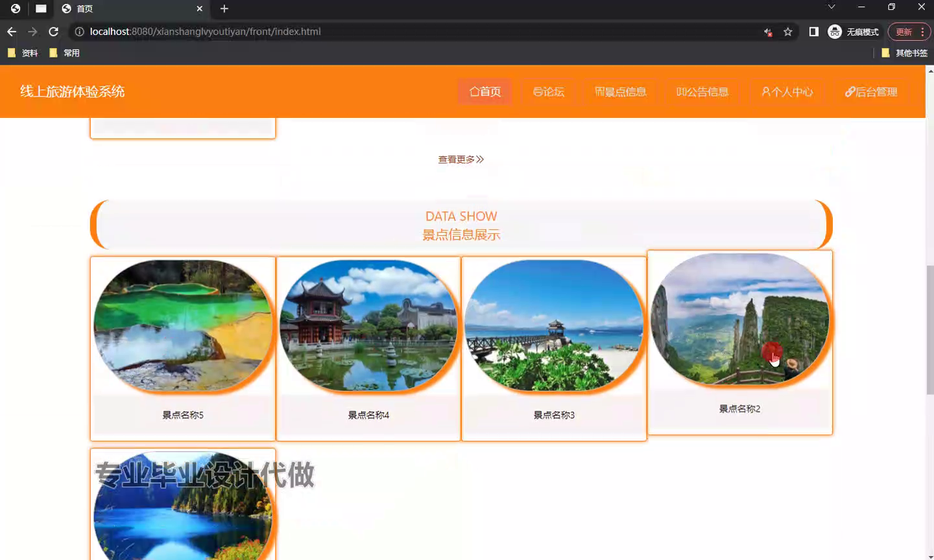Open 公告信息 navigation item

702,91
